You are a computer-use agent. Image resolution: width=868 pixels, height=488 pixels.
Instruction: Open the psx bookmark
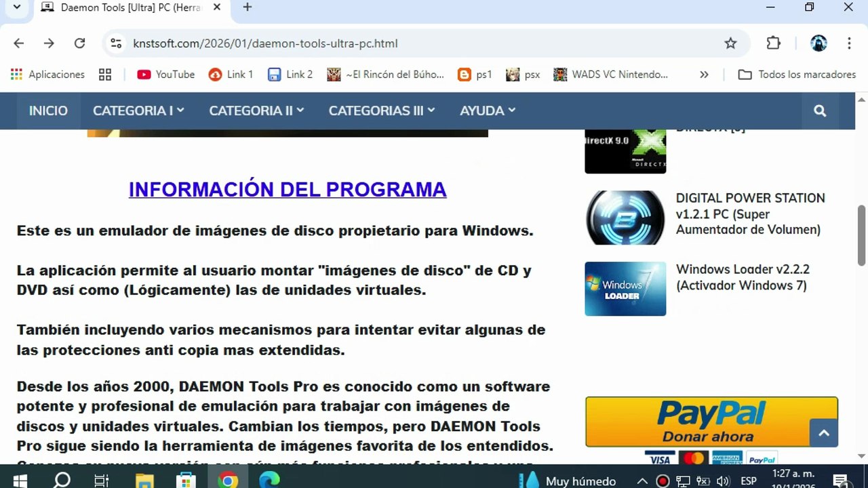coord(523,75)
